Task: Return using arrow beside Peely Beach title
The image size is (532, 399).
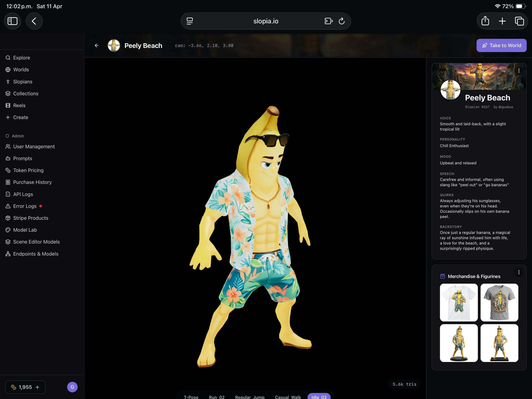Action: click(97, 45)
